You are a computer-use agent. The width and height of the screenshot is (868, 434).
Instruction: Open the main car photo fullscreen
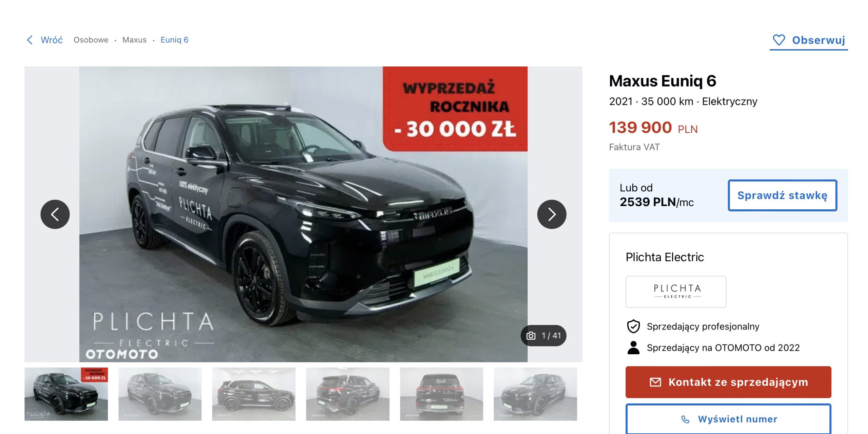(x=303, y=214)
